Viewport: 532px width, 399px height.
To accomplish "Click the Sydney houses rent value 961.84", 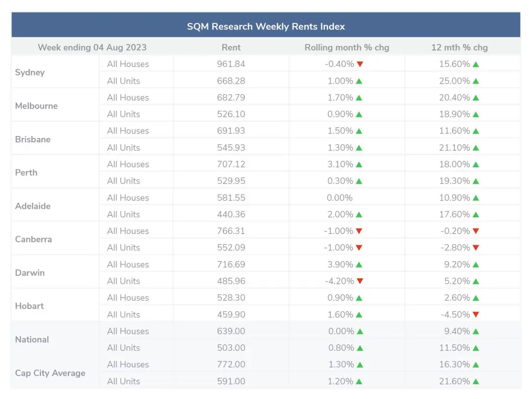I will pos(231,64).
